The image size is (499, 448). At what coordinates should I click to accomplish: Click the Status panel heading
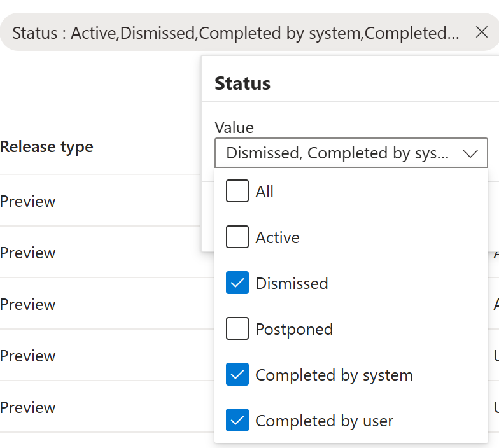[242, 83]
